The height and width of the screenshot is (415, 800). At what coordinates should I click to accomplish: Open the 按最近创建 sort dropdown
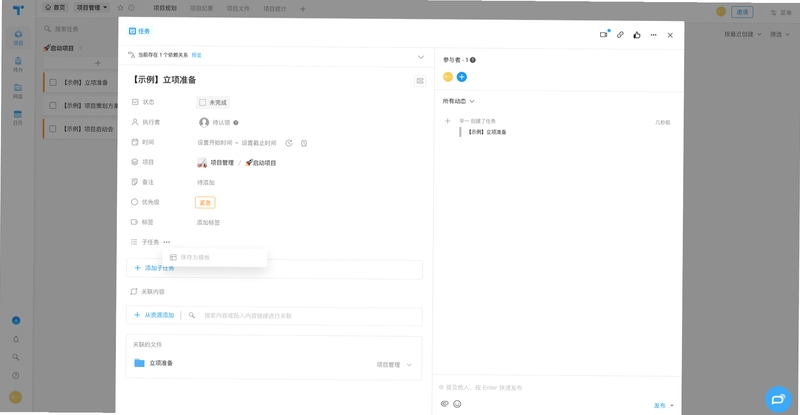point(743,34)
